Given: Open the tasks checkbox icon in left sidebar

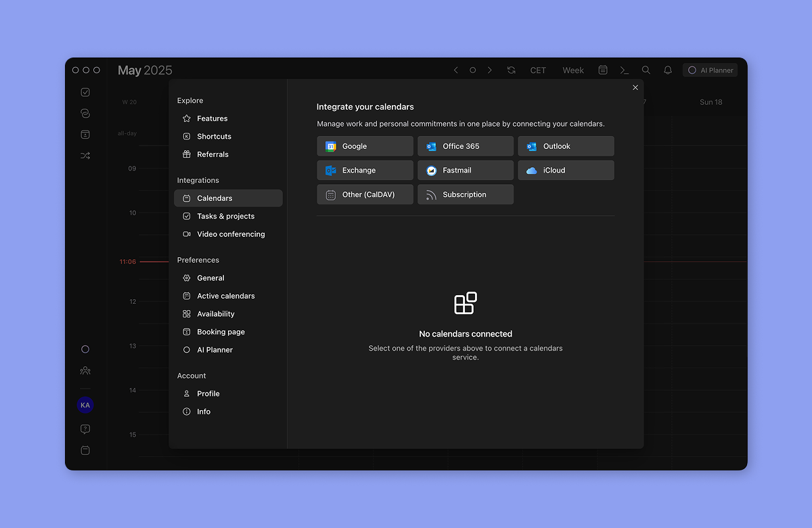Looking at the screenshot, I should [85, 92].
